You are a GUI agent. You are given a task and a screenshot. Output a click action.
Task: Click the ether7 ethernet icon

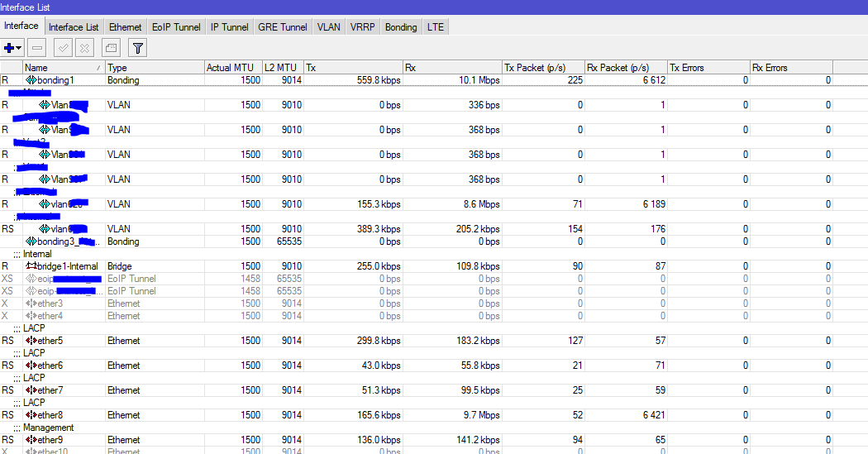[x=31, y=390]
